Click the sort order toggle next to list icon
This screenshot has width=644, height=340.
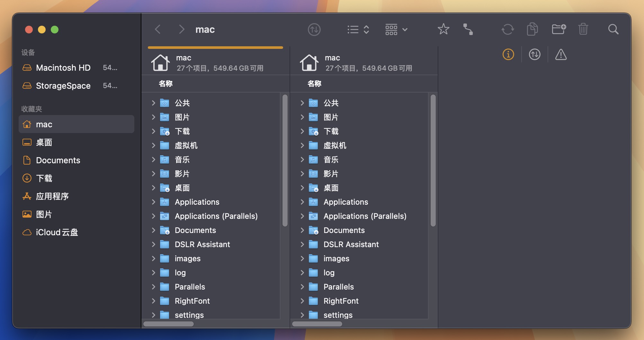pyautogui.click(x=366, y=30)
